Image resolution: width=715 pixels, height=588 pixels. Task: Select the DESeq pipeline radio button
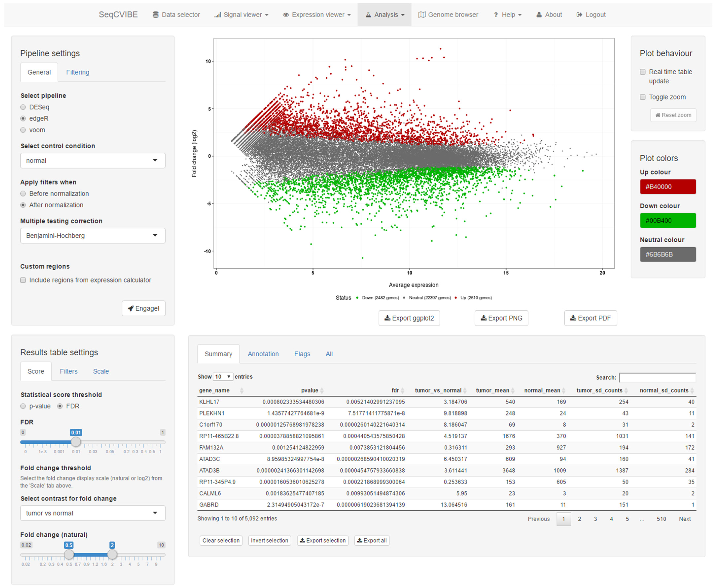pyautogui.click(x=23, y=107)
